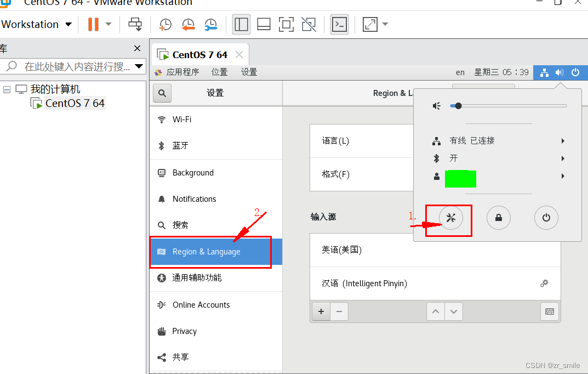Open the clock 星期三 05:39
The height and width of the screenshot is (374, 588).
[x=501, y=72]
